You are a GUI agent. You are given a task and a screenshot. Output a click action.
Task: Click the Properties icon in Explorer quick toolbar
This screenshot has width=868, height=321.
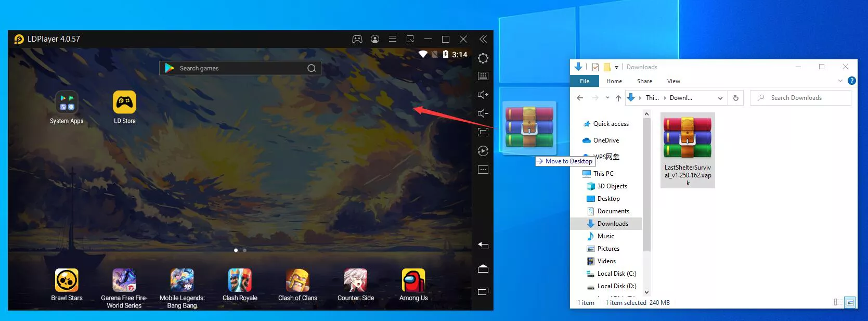[x=595, y=67]
